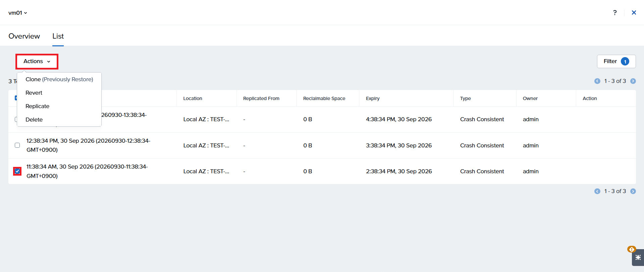The image size is (644, 272).
Task: Click the 11:38:34 AM, 30 Sep 2026 recovery point name
Action: [87, 171]
